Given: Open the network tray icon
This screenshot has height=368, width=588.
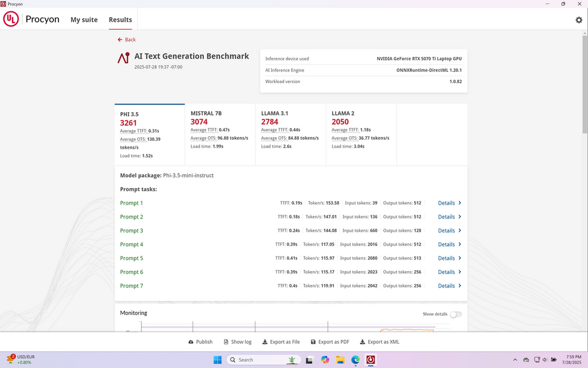Looking at the screenshot, I should pos(537,360).
